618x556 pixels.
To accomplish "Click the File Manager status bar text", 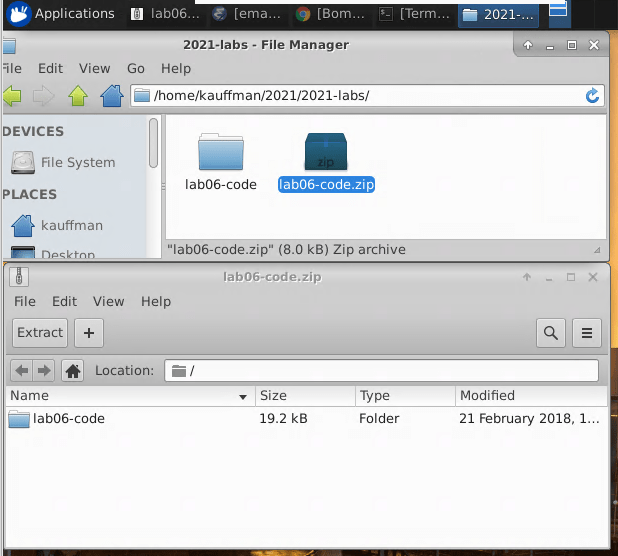I will pyautogui.click(x=286, y=249).
